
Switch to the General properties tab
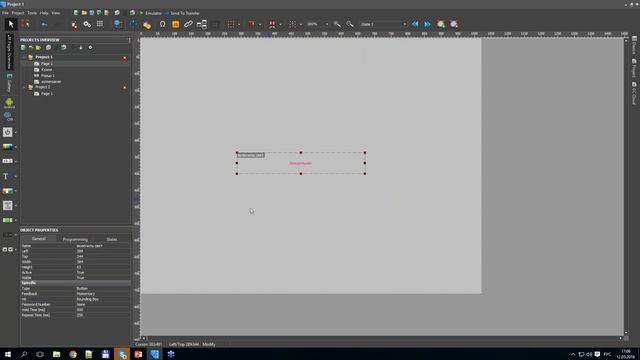click(39, 239)
